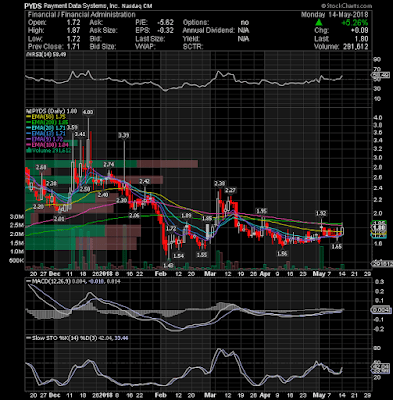Select the P/E value -5.62
The width and height of the screenshot is (393, 400).
pyautogui.click(x=166, y=23)
